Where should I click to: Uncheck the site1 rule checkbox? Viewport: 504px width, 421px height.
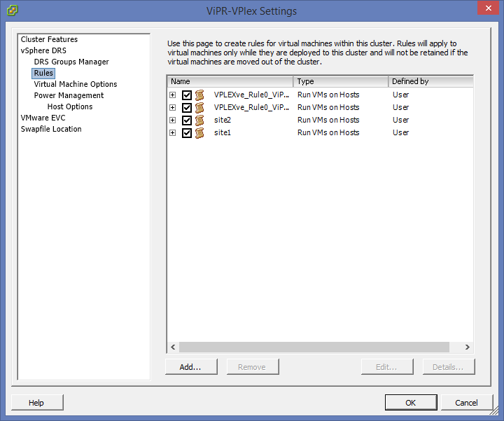[187, 133]
